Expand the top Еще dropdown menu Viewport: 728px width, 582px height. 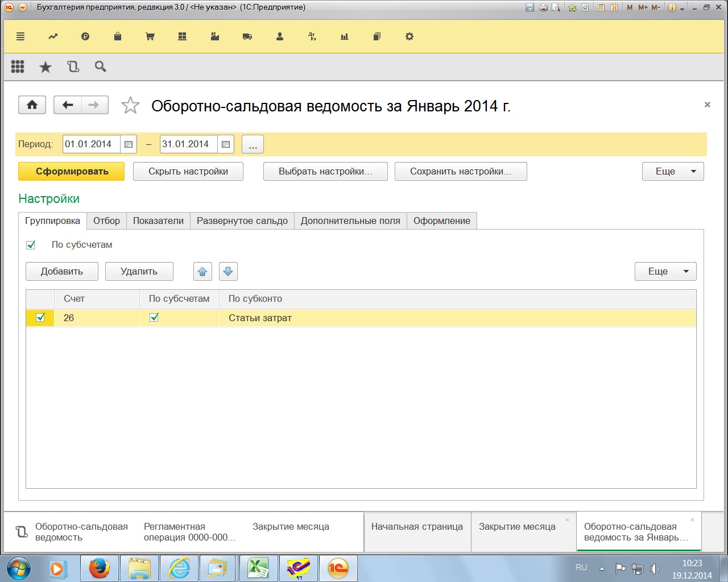pos(673,172)
